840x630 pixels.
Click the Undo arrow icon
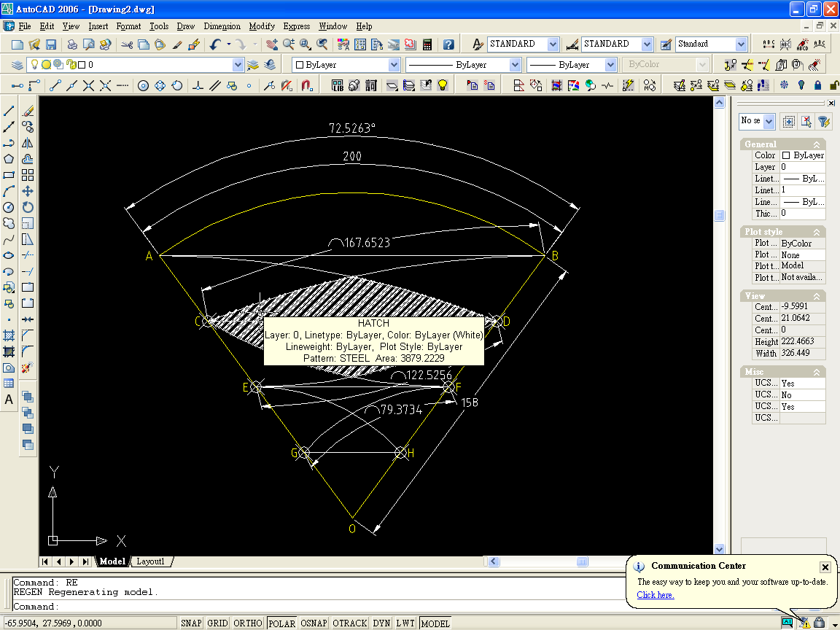point(215,44)
